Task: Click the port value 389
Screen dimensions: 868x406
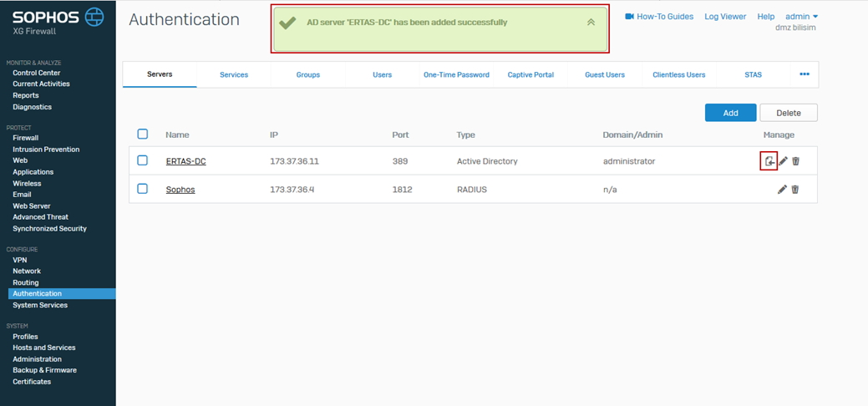Action: tap(399, 161)
